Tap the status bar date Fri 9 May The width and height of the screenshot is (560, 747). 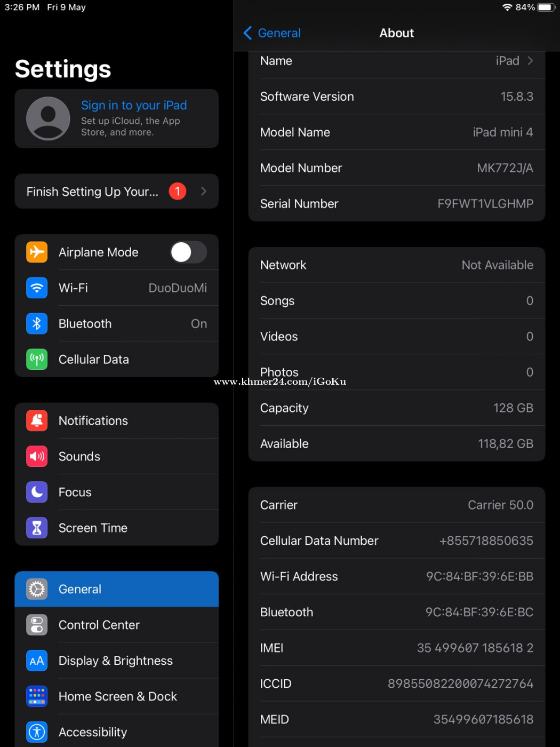pyautogui.click(x=66, y=7)
